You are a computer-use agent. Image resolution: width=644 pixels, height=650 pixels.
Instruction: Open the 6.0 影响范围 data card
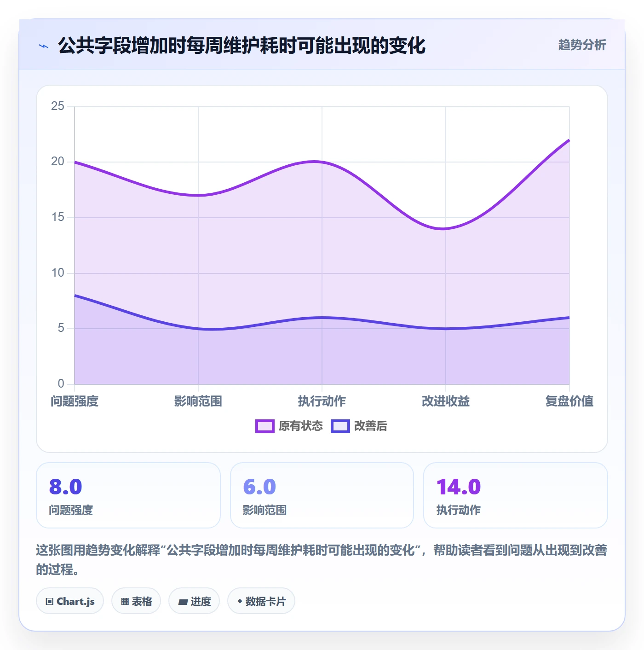(322, 495)
